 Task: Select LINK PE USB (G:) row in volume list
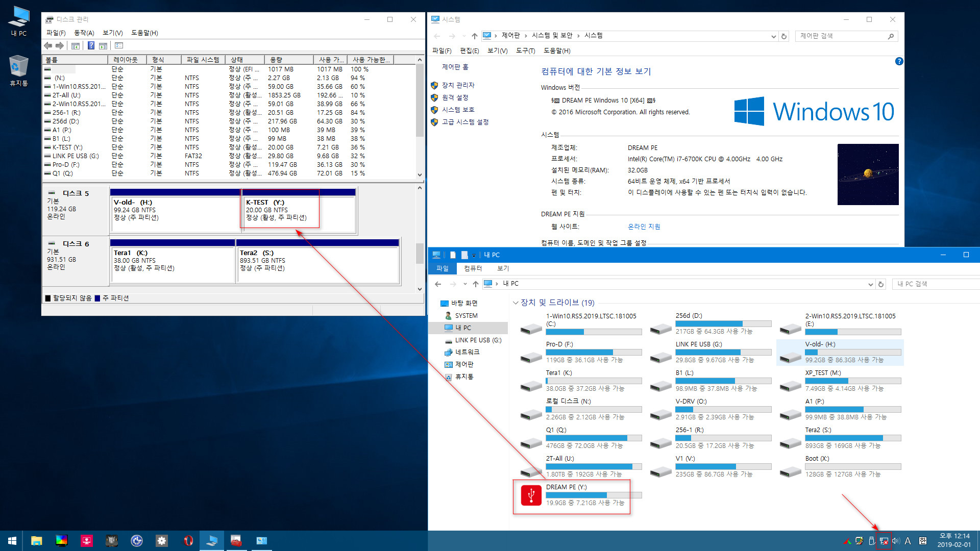point(230,156)
